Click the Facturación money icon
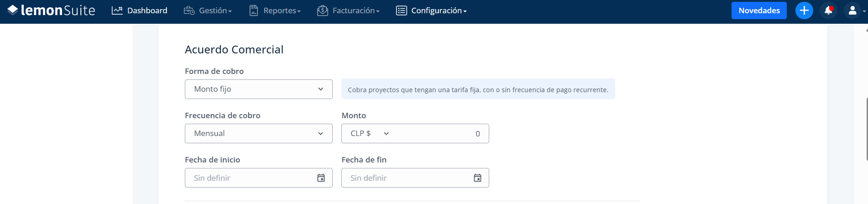This screenshot has width=868, height=204. [323, 10]
